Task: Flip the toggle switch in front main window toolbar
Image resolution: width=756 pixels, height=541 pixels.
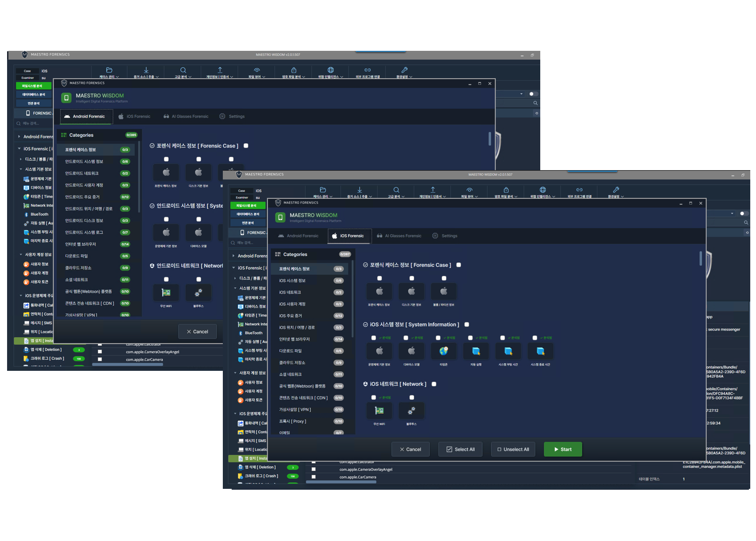Action: click(744, 213)
